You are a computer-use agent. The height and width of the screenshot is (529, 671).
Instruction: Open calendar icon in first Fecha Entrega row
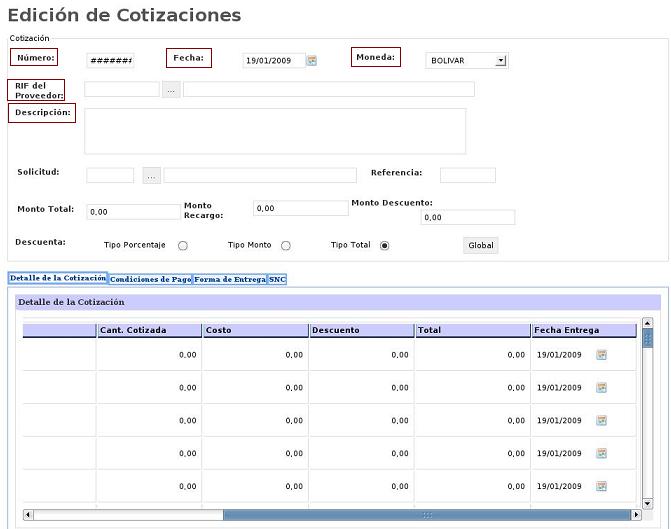point(602,355)
